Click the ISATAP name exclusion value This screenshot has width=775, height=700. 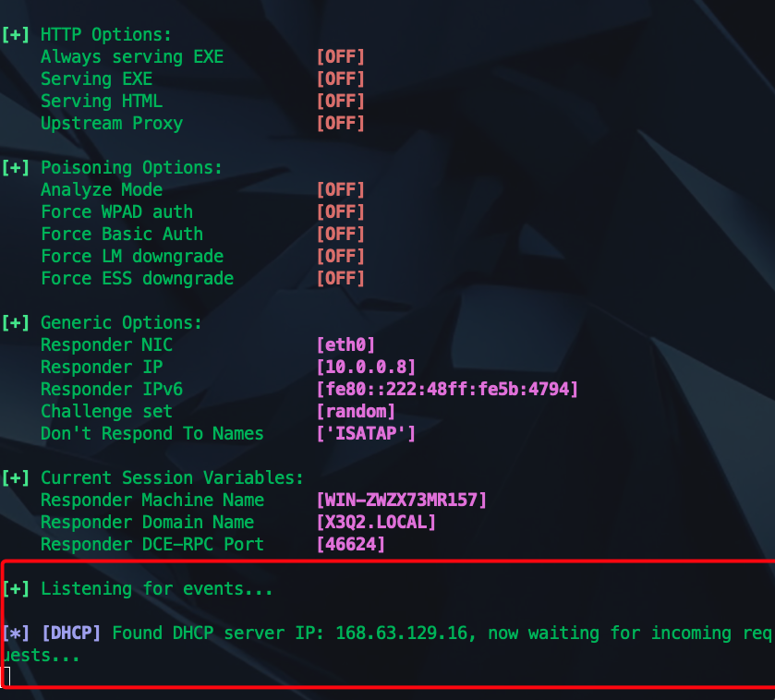pyautogui.click(x=366, y=434)
